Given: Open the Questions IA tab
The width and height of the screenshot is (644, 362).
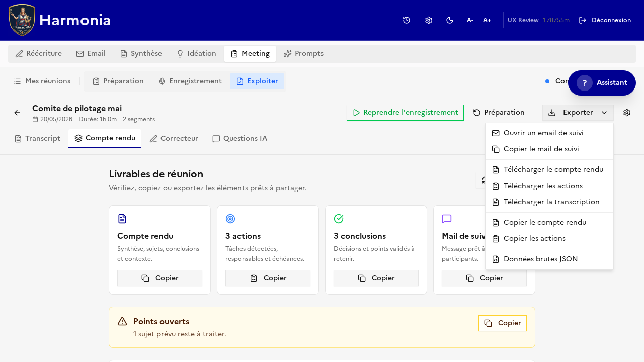Looking at the screenshot, I should pos(240,139).
